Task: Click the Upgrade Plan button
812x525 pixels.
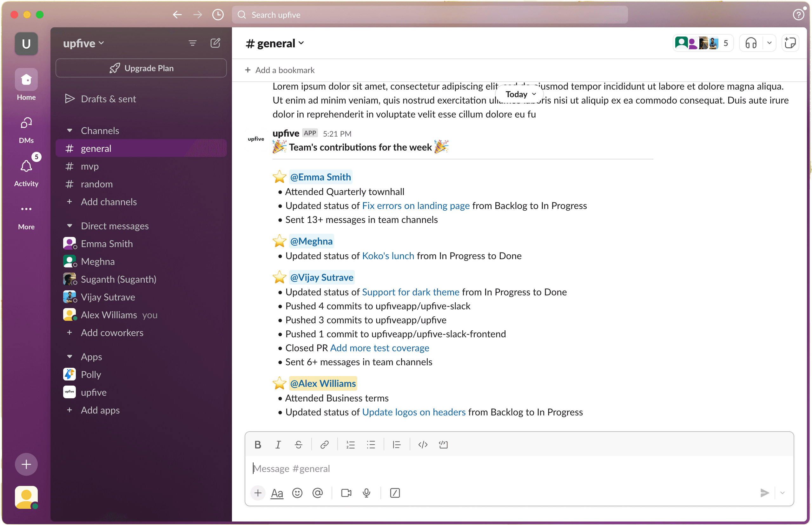Action: pos(141,68)
